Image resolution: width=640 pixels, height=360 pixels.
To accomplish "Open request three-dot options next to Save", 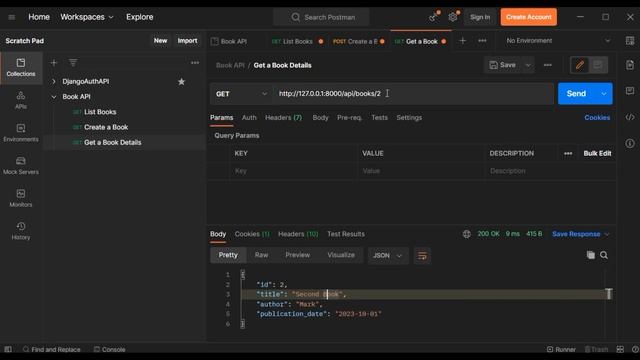I will 548,65.
